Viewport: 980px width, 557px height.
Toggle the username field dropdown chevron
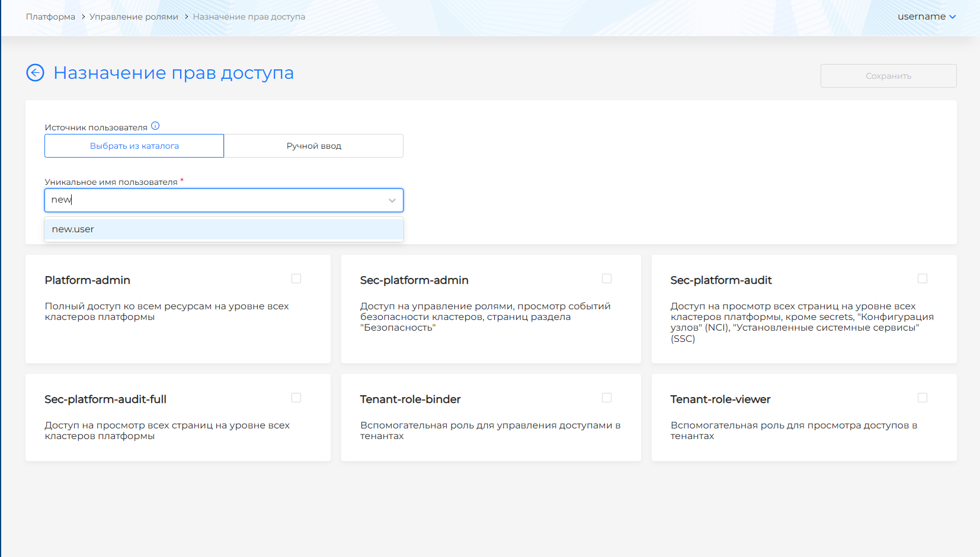[x=392, y=200]
